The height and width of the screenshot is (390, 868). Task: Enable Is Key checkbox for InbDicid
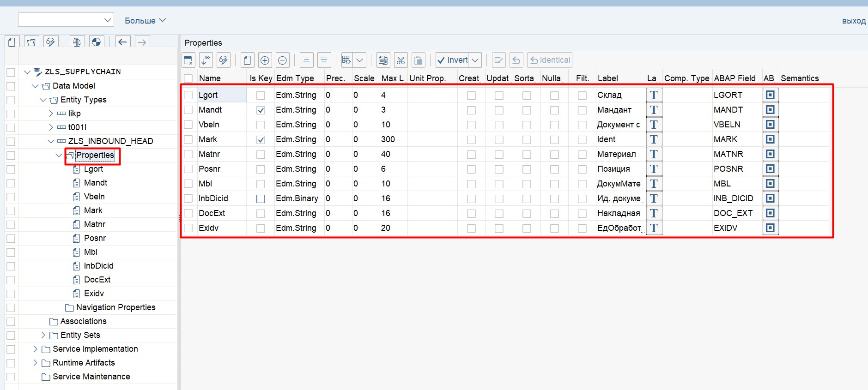tap(261, 199)
